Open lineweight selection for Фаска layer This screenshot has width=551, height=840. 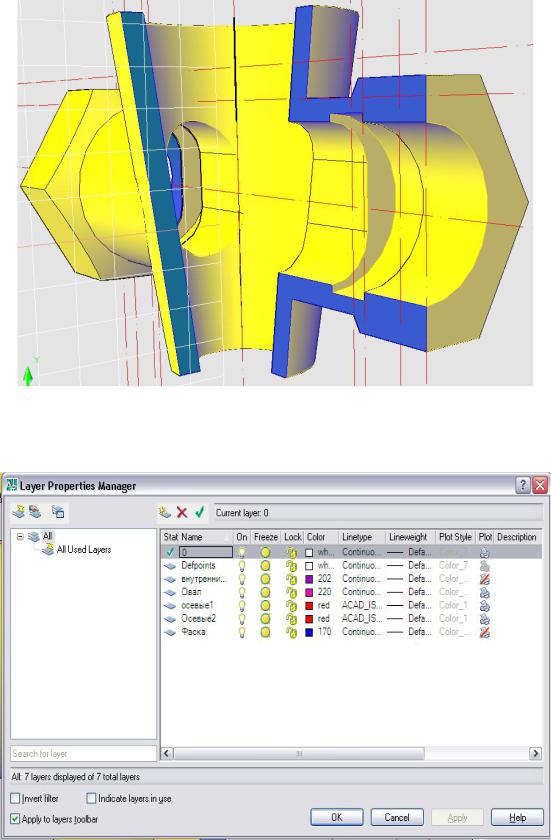[409, 632]
